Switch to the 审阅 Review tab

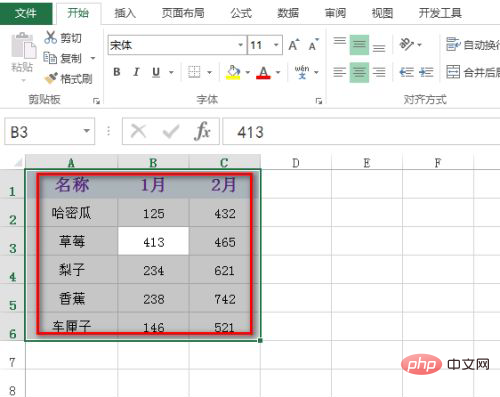pyautogui.click(x=335, y=13)
